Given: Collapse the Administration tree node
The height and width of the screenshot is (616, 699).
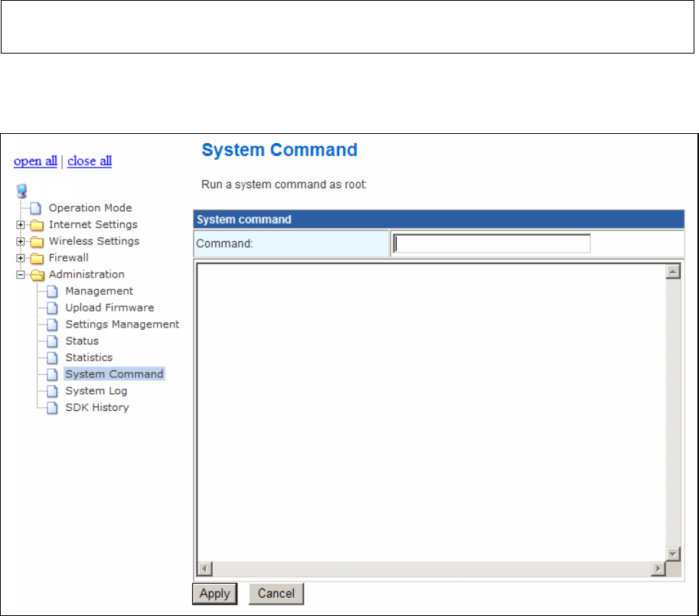Looking at the screenshot, I should click(x=21, y=275).
